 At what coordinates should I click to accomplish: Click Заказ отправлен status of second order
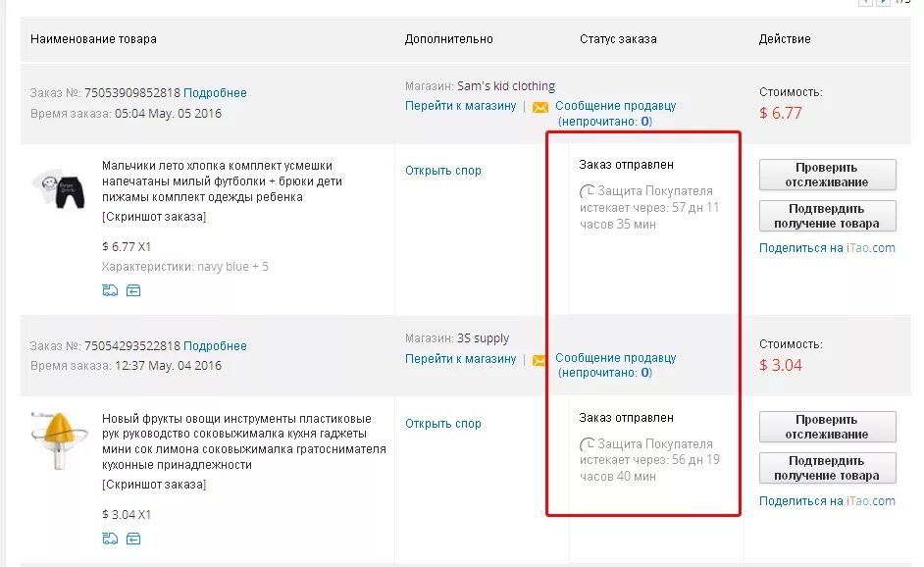(627, 418)
